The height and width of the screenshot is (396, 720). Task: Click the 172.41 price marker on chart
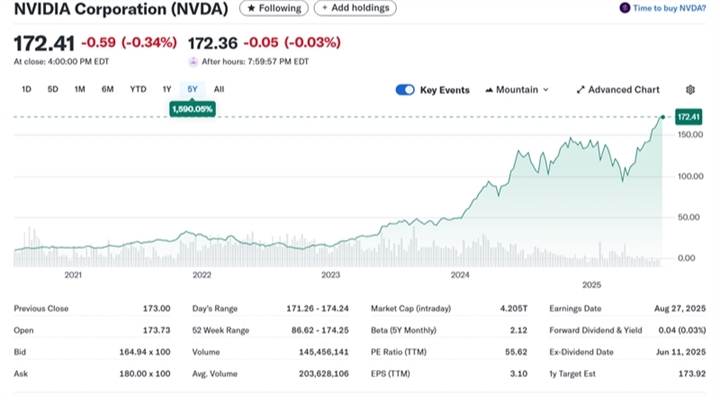(x=688, y=117)
